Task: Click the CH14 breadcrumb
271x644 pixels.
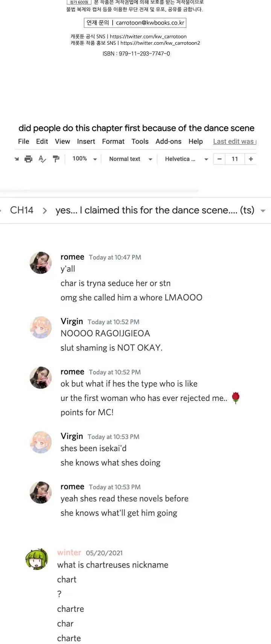Action: click(21, 210)
